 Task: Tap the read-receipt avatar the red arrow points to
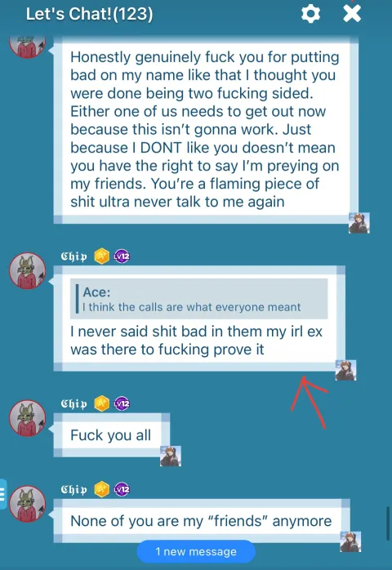pos(345,371)
